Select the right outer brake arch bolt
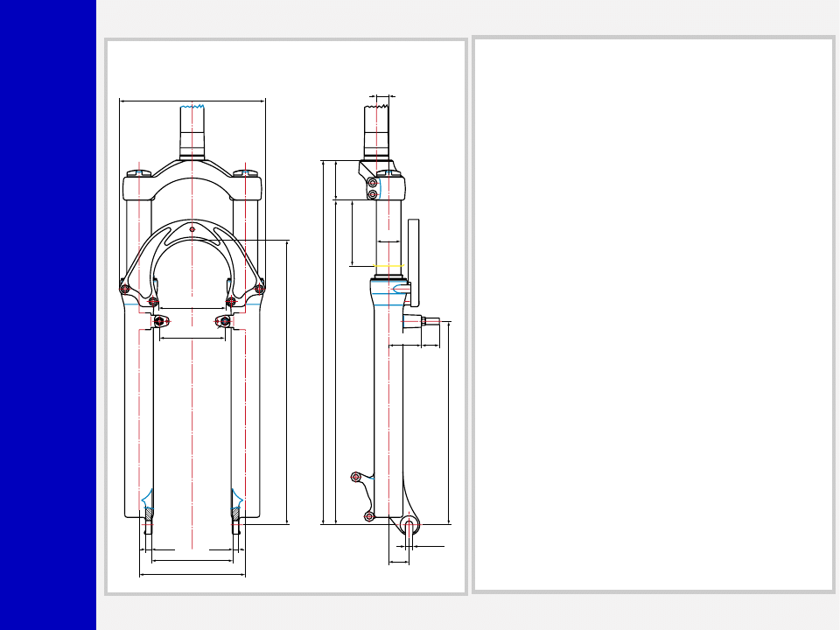 [x=259, y=289]
